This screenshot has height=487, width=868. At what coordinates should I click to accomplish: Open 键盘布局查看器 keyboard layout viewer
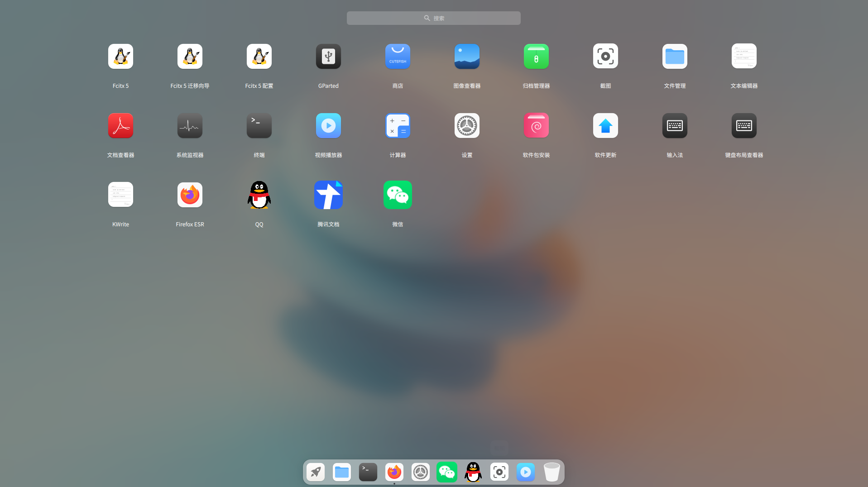click(744, 126)
